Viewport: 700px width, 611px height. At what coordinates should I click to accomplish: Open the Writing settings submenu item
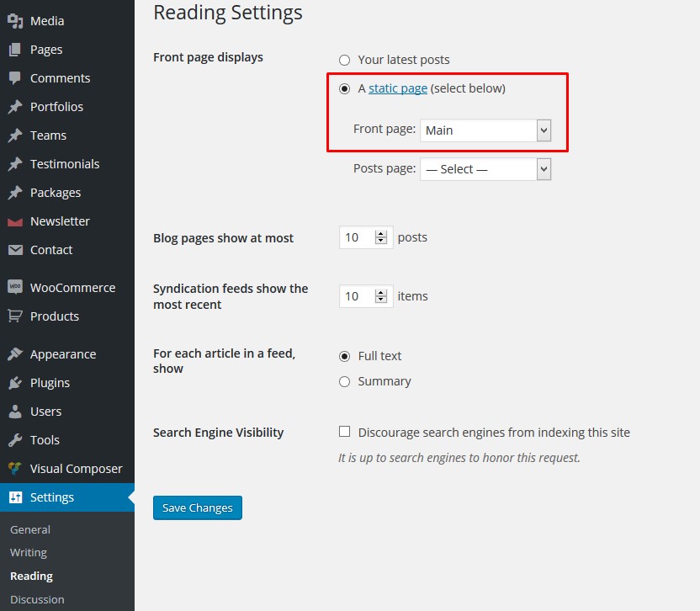pyautogui.click(x=29, y=553)
